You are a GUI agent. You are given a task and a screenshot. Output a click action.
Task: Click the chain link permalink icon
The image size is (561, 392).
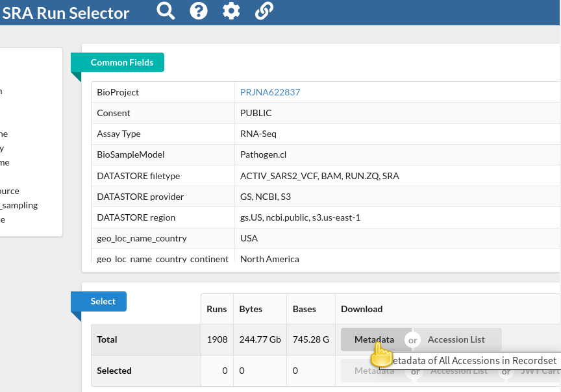coord(264,11)
